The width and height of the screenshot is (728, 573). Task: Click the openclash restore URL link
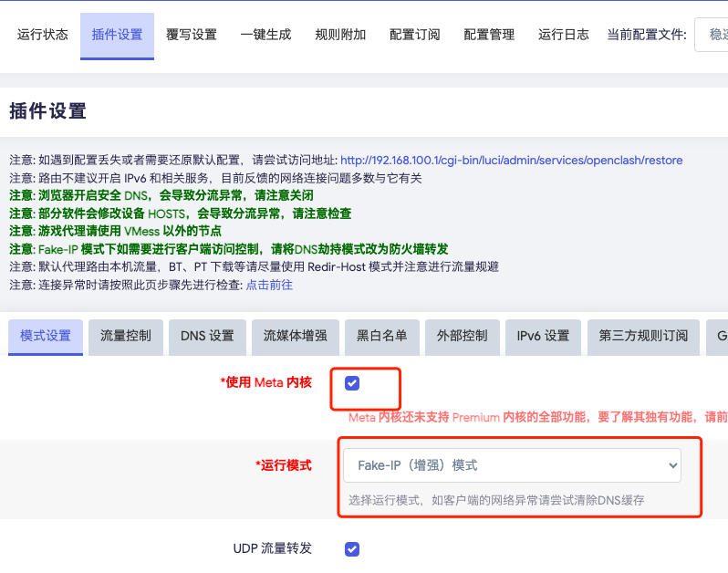(x=511, y=160)
